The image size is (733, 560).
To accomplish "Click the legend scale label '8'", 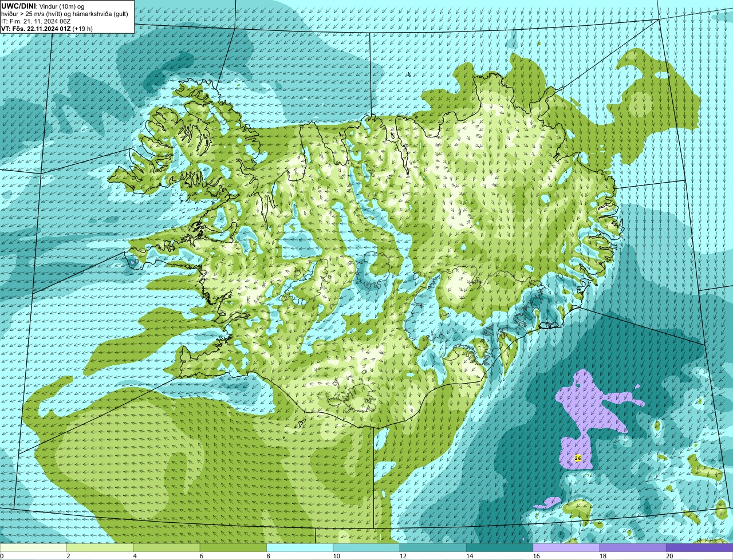I will (268, 556).
